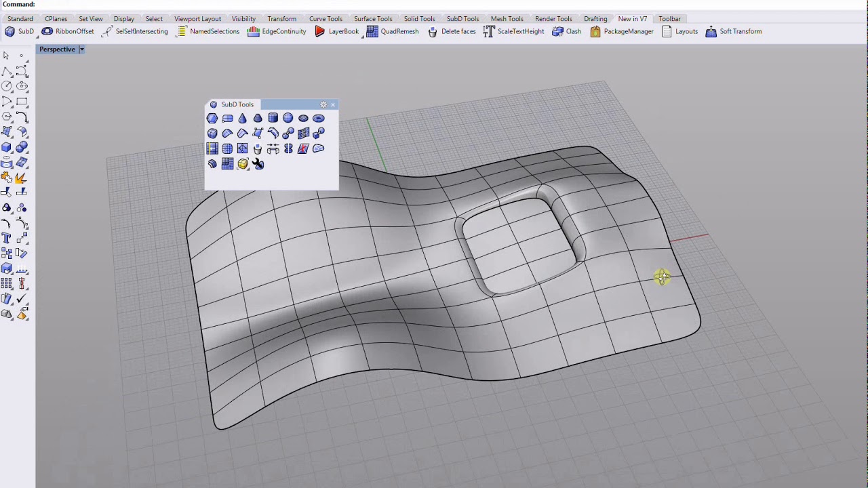This screenshot has width=868, height=488.
Task: Click the puzzle-piece Join icon
Action: click(x=7, y=178)
